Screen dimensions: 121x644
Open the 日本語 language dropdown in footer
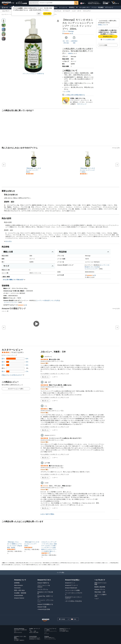coord(63,619)
